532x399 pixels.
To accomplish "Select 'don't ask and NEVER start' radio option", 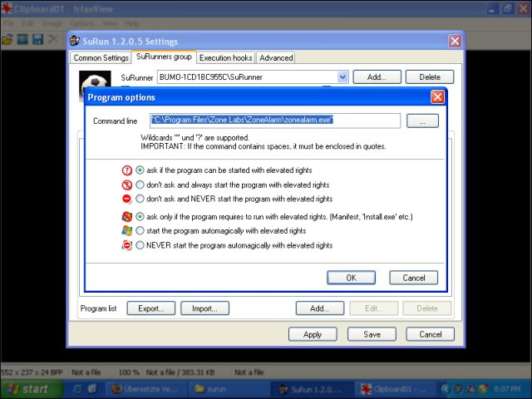I will tap(140, 199).
